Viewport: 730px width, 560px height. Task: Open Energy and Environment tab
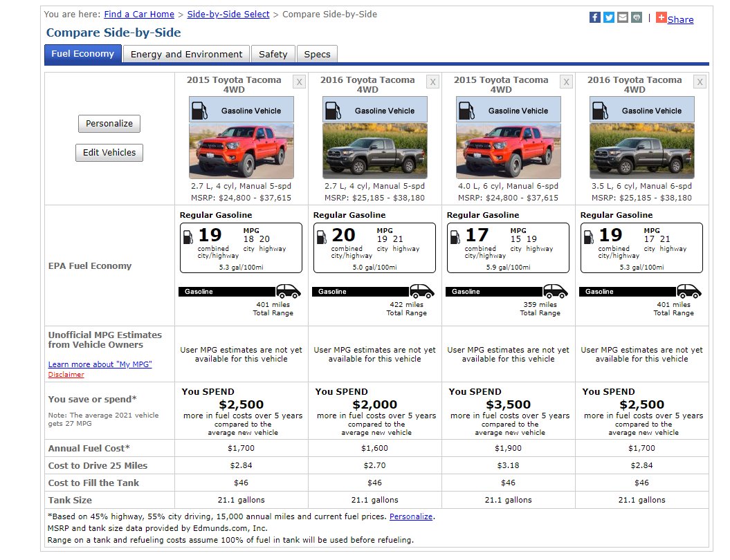pyautogui.click(x=186, y=55)
